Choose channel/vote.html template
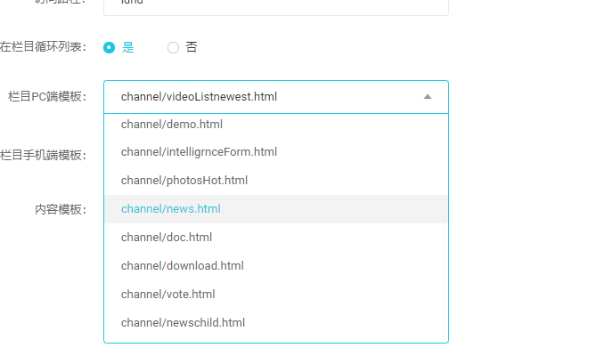Image resolution: width=596 pixels, height=364 pixels. click(168, 295)
